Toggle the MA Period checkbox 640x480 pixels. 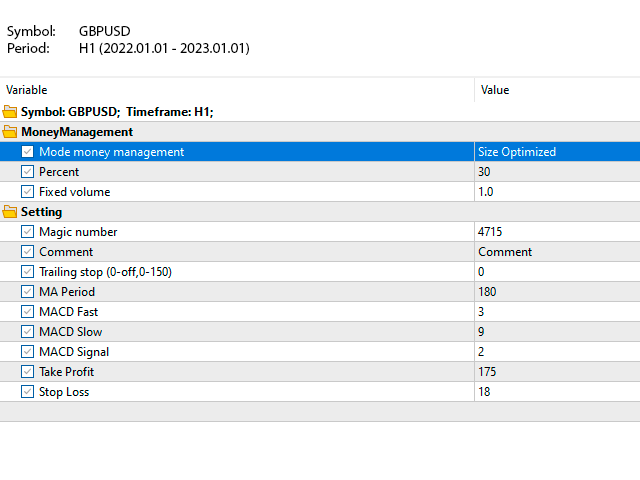point(27,291)
